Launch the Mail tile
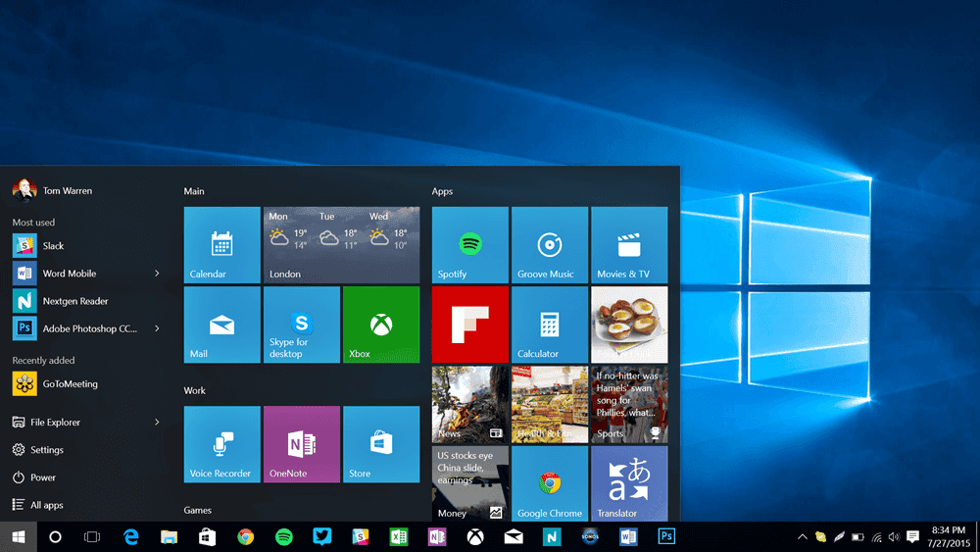 (x=221, y=325)
